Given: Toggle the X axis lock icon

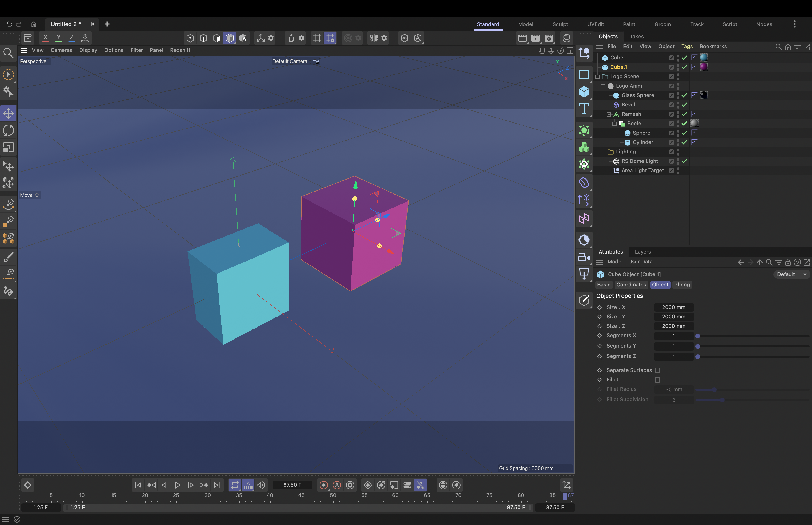Looking at the screenshot, I should (45, 38).
